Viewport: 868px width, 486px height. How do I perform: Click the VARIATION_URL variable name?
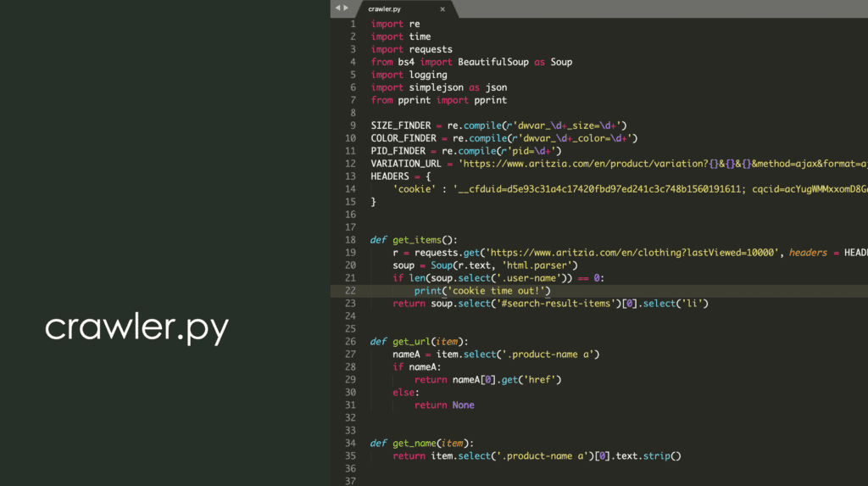pos(406,164)
